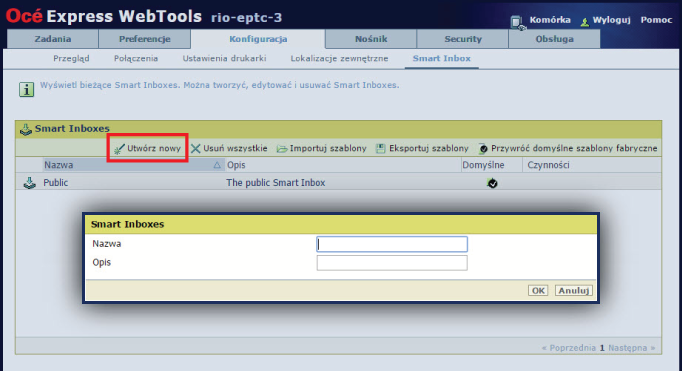This screenshot has height=371, width=682.
Task: Select the Public inbox name
Action: [x=55, y=183]
